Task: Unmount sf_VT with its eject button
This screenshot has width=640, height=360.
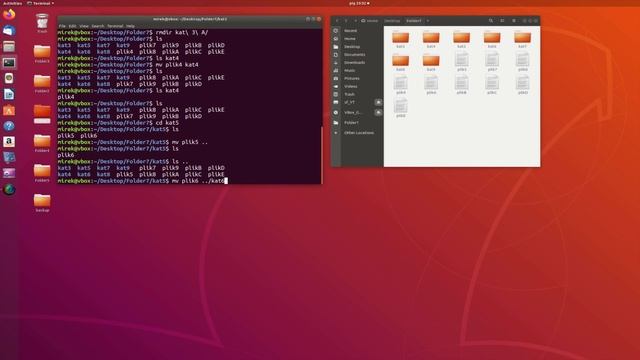Action: [378, 102]
